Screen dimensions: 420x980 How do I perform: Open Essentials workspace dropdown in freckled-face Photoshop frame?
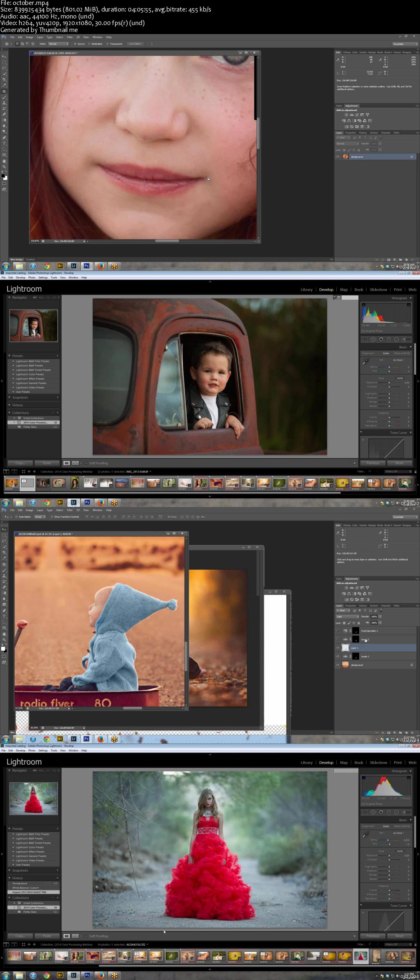point(405,44)
